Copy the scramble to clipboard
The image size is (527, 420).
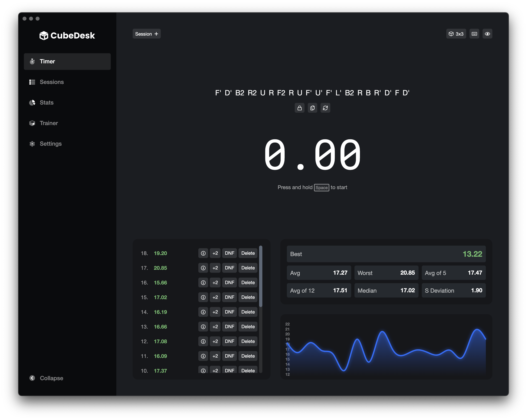[x=312, y=108]
